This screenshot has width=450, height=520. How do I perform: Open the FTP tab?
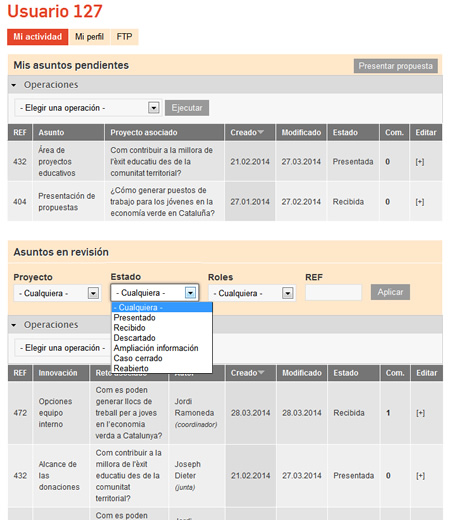coord(124,37)
